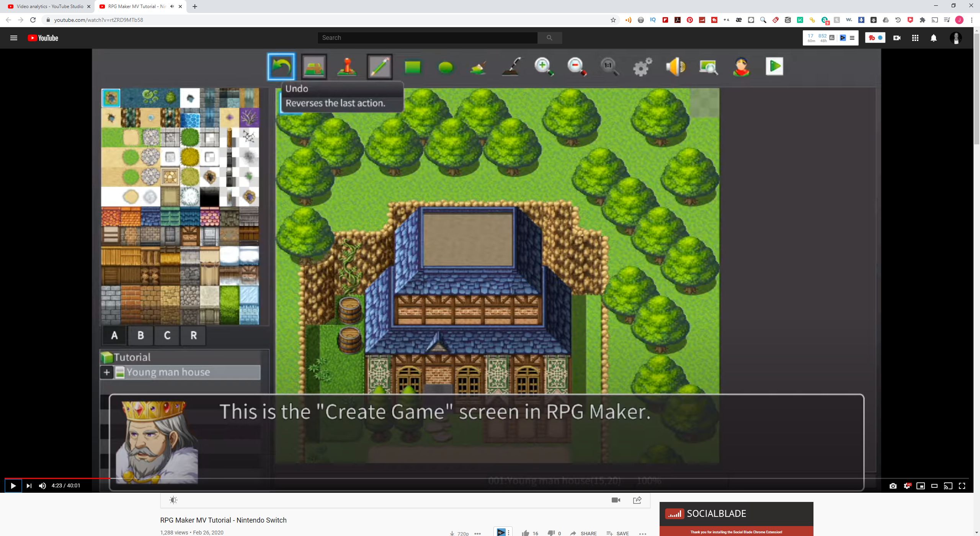The width and height of the screenshot is (980, 536).
Task: Select the Young man house map
Action: coord(180,372)
